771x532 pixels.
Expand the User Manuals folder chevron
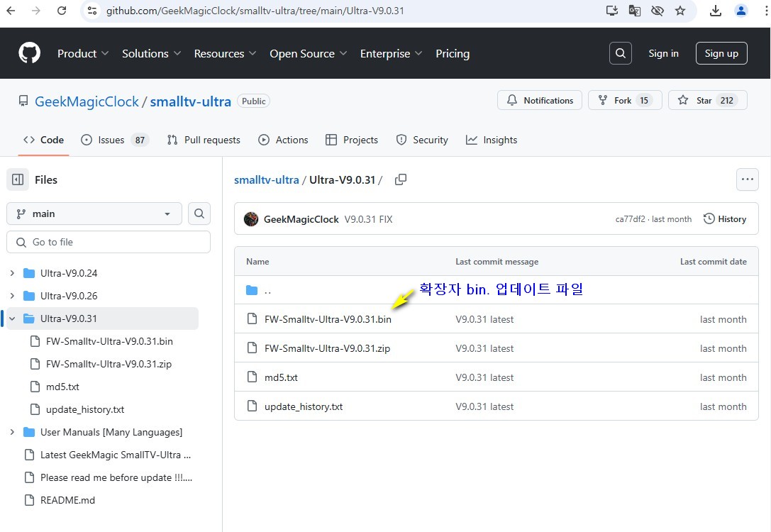[12, 432]
